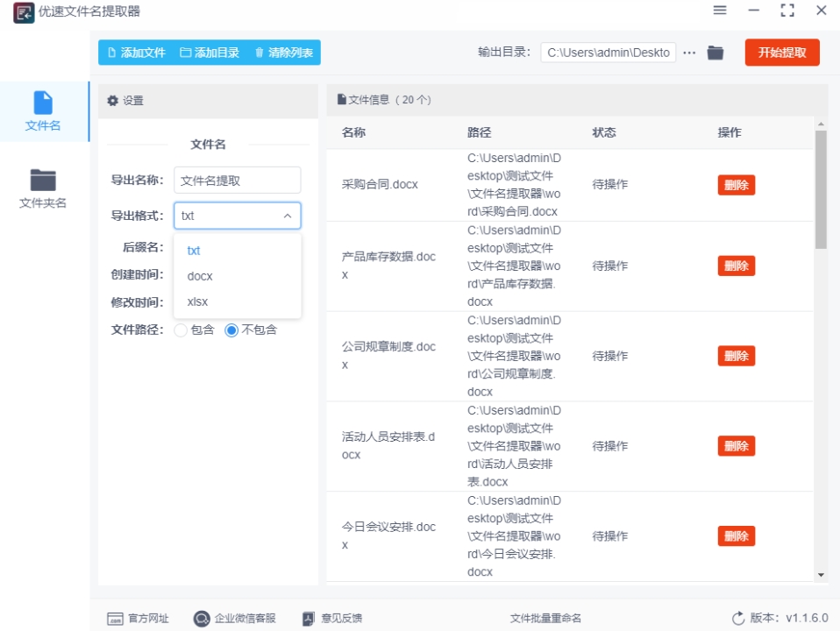Click the path of 采购合同.docx
This screenshot has height=631, width=840.
tap(514, 185)
